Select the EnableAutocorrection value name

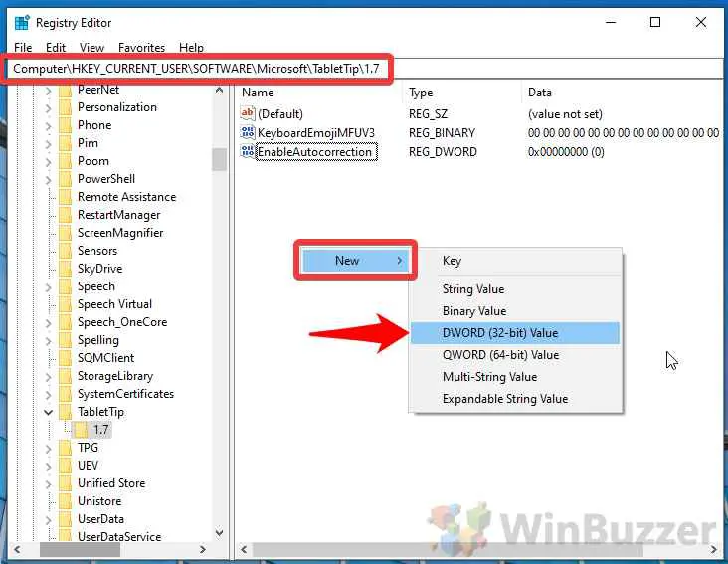315,152
